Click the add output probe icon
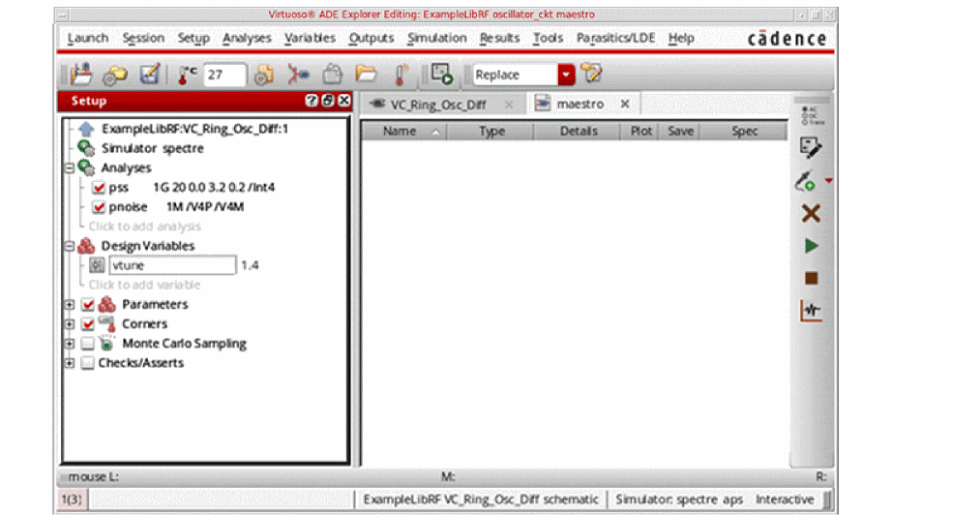The height and width of the screenshot is (516, 980). pyautogui.click(x=805, y=181)
